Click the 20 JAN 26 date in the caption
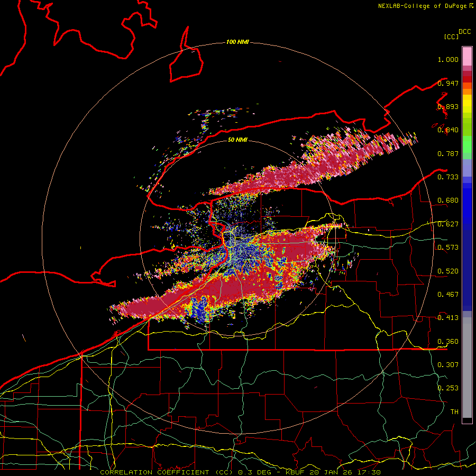Image resolution: width=476 pixels, height=476 pixels. coord(331,472)
